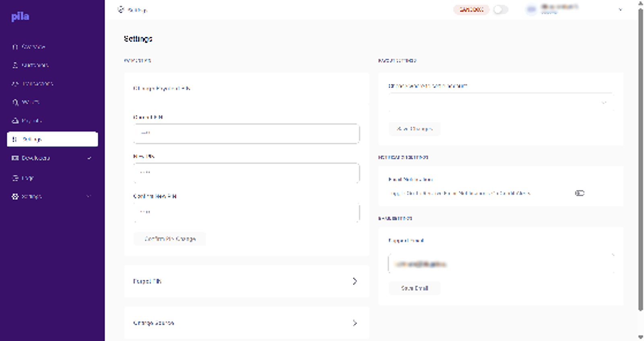Click the Overview icon in the sidebar
The image size is (644, 341).
pos(15,47)
